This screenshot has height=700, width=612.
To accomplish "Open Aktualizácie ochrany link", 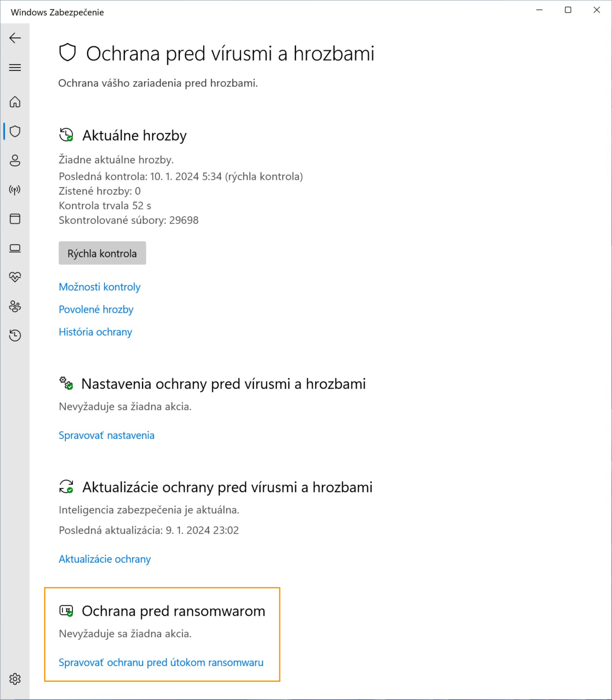I will click(105, 559).
